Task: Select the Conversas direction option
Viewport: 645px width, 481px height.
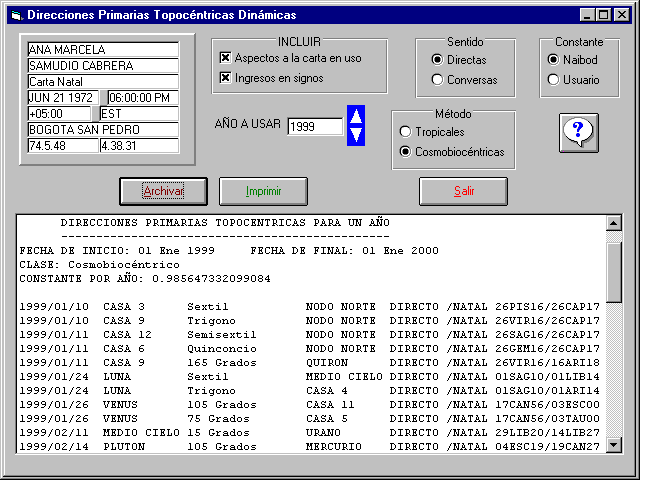Action: pyautogui.click(x=437, y=80)
